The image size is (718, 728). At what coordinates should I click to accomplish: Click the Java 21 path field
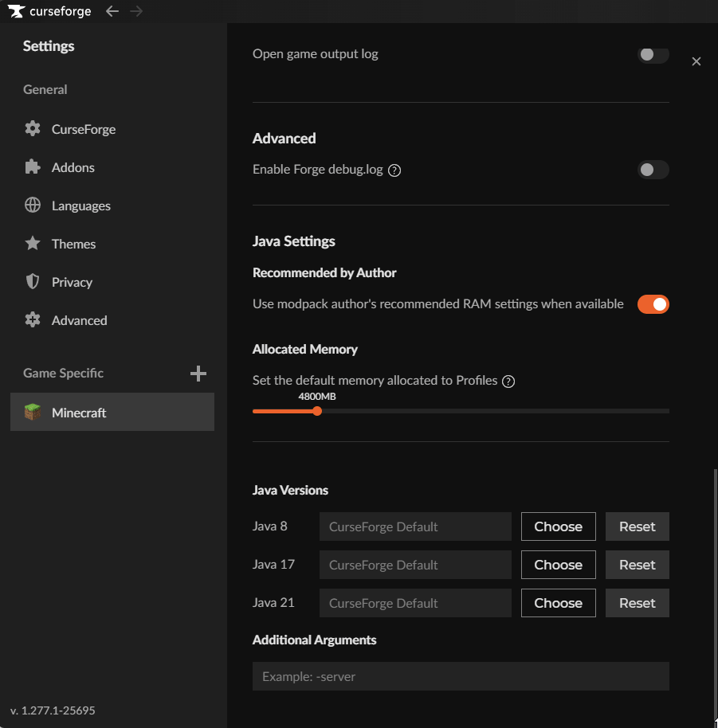click(415, 603)
